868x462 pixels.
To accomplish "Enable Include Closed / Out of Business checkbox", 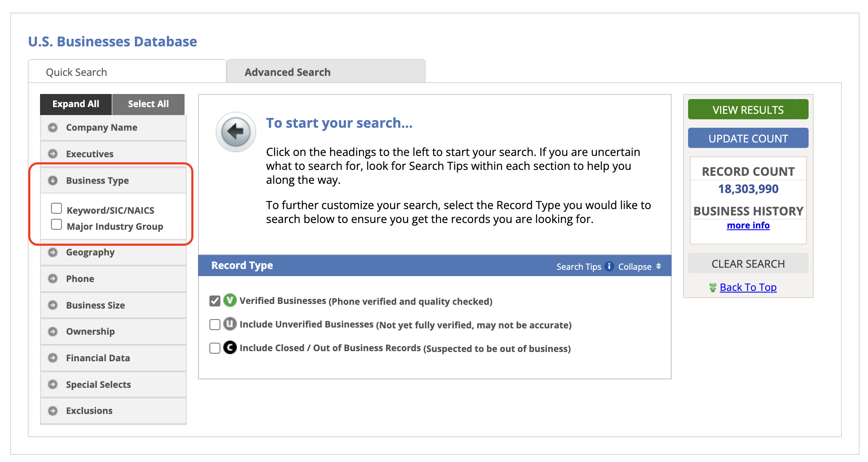I will tap(215, 348).
